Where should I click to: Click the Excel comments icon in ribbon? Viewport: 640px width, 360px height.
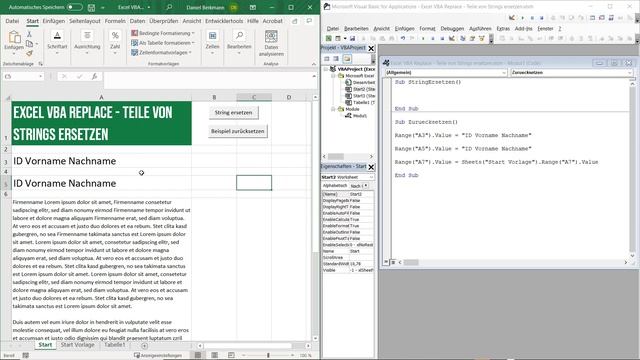point(309,21)
